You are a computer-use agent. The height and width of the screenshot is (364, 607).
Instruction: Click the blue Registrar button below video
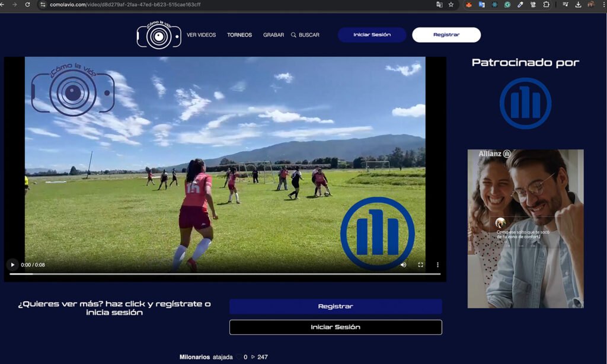(336, 306)
